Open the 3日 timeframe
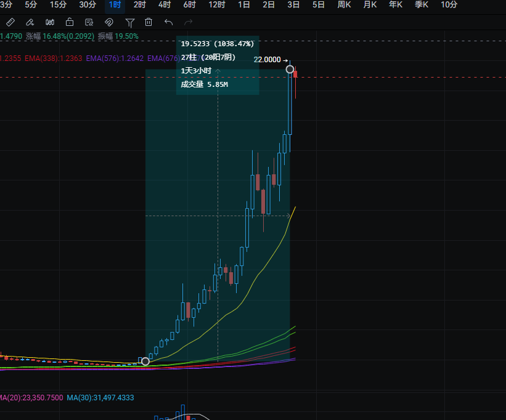Screen dimensions: 506x420 pos(293,4)
